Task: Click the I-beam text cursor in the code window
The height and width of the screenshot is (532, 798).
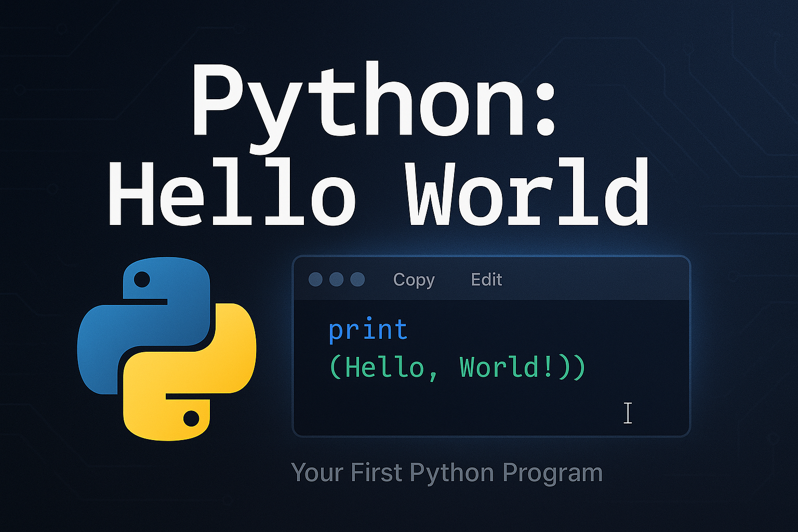Action: (628, 413)
